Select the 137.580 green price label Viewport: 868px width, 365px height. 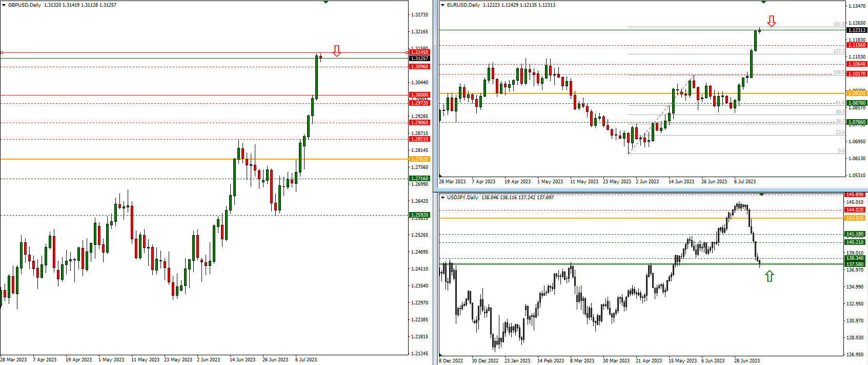pos(855,264)
